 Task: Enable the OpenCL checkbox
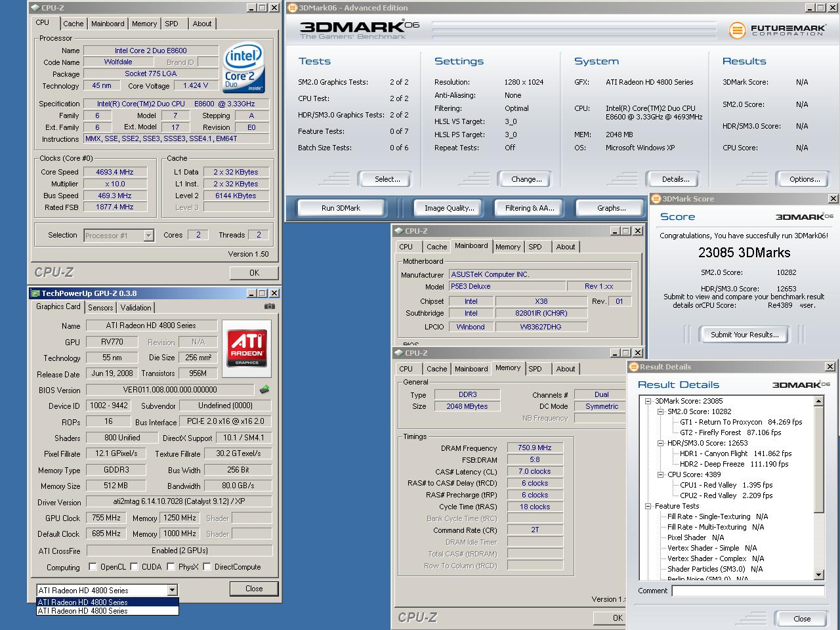tap(93, 567)
